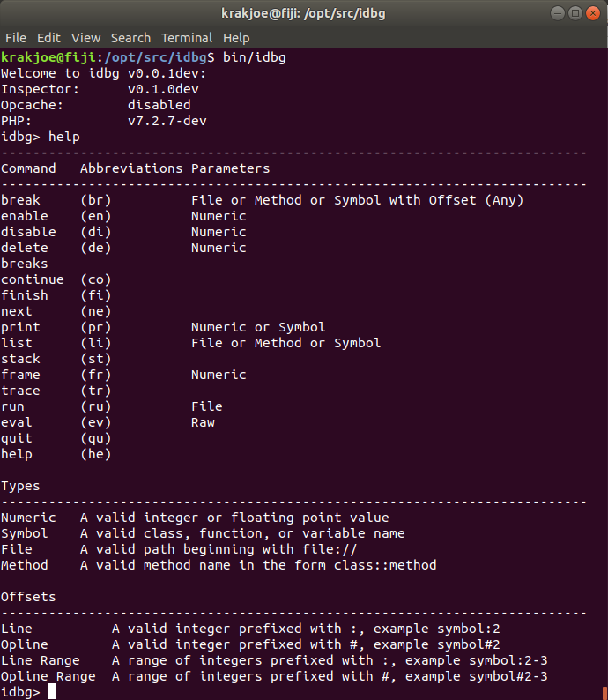
Task: Open the Edit menu
Action: tap(48, 38)
